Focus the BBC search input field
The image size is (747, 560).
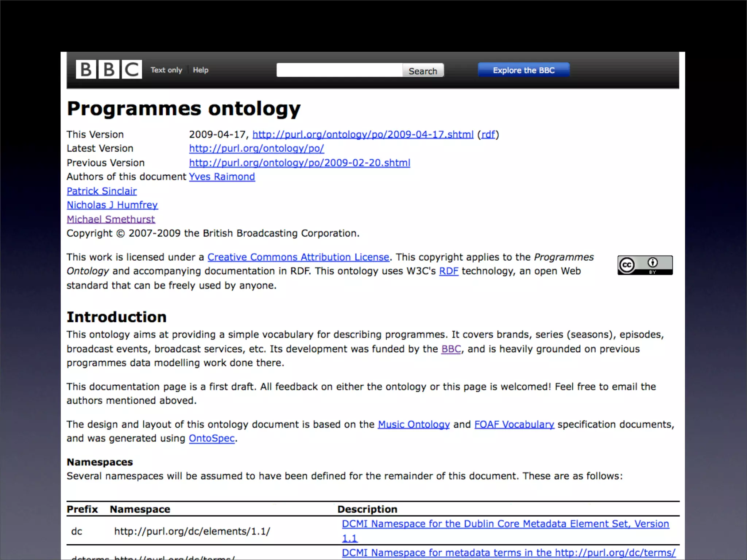tap(339, 70)
